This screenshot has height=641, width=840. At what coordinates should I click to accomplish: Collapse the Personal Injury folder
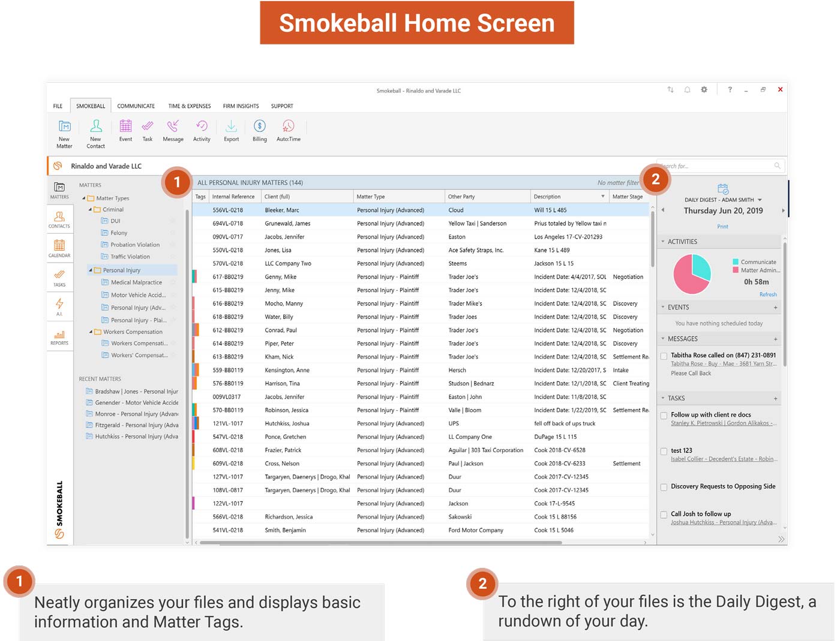coord(91,270)
